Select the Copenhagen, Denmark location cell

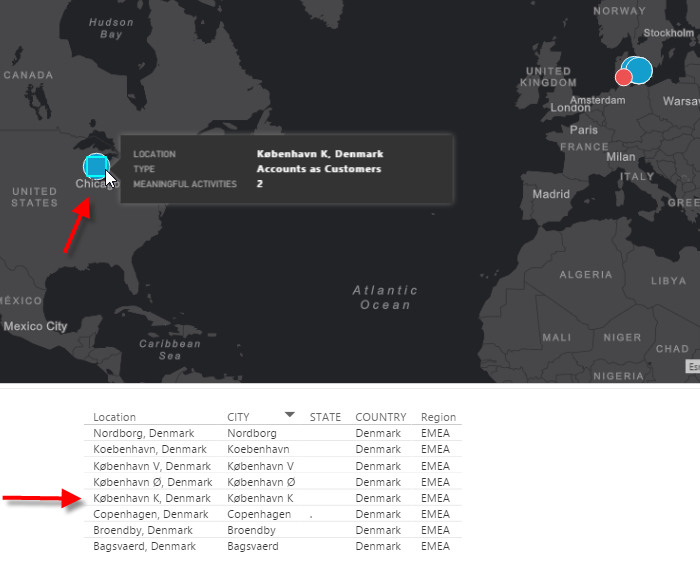tap(150, 514)
